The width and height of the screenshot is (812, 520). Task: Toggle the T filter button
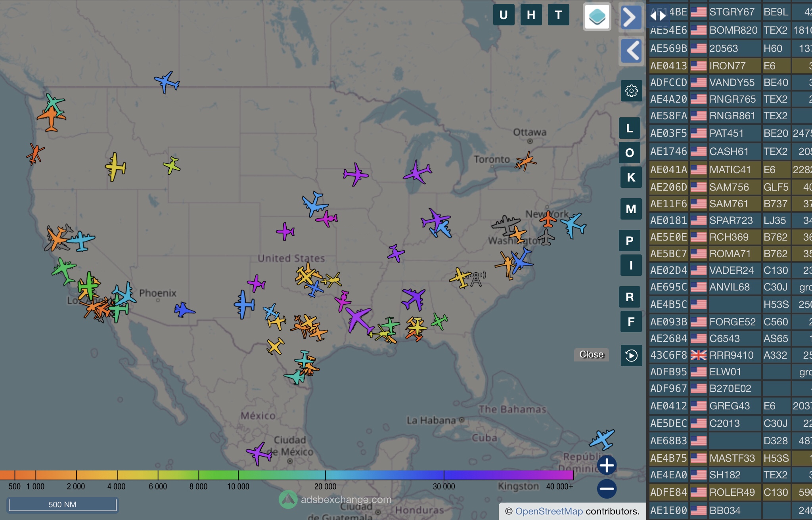click(558, 15)
